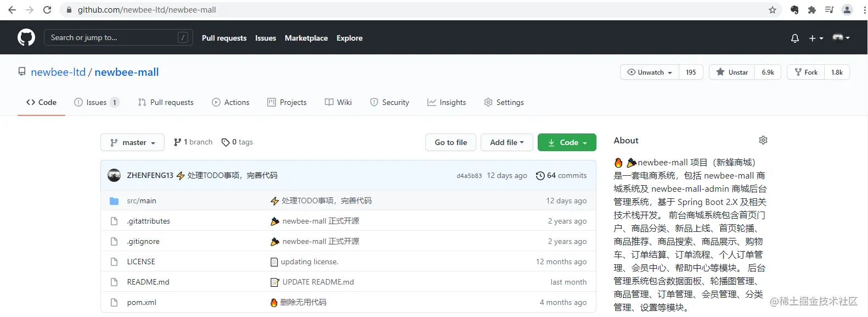
Task: Click the src/main folder icon
Action: pos(114,201)
